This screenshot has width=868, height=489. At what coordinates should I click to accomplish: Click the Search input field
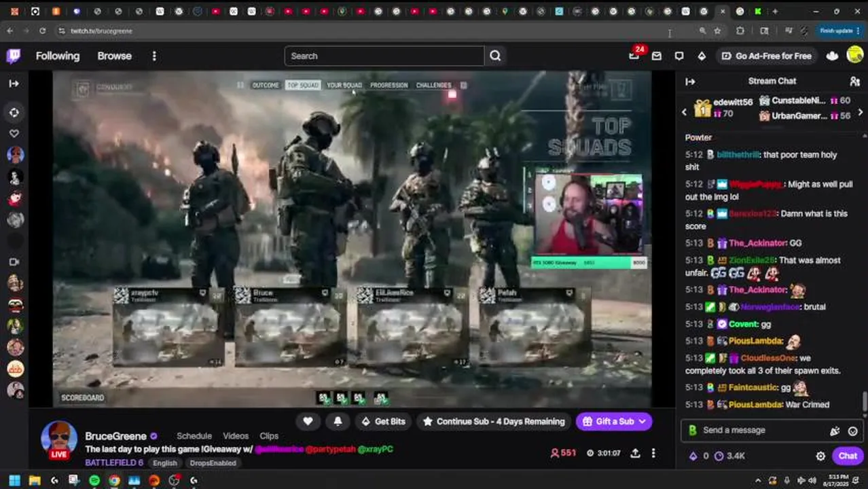(x=384, y=56)
